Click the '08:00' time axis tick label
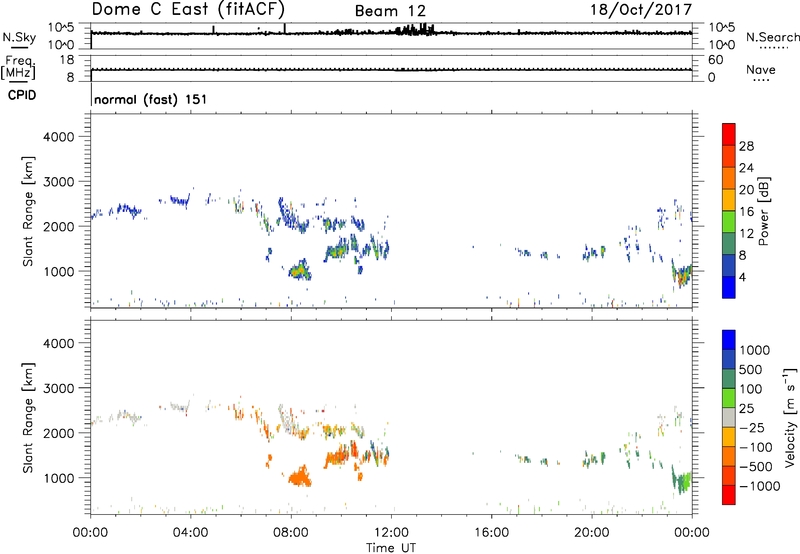This screenshot has width=800, height=554. click(291, 533)
